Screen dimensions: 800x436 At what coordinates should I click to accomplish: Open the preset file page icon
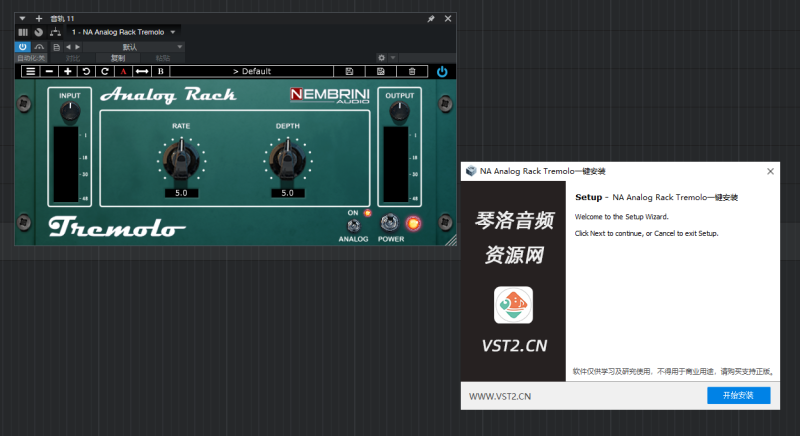(x=56, y=47)
